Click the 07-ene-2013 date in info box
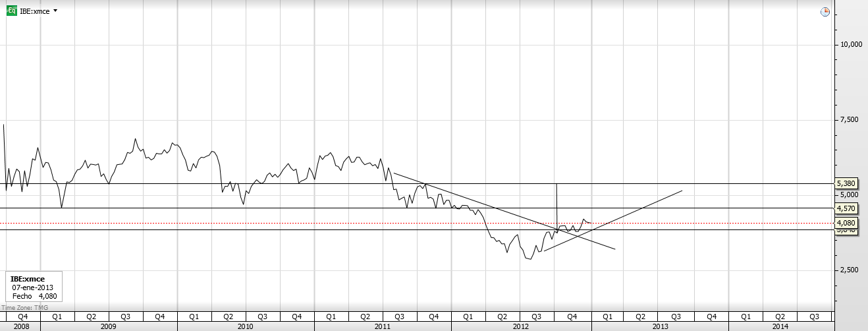The height and width of the screenshot is (331, 868). (33, 287)
